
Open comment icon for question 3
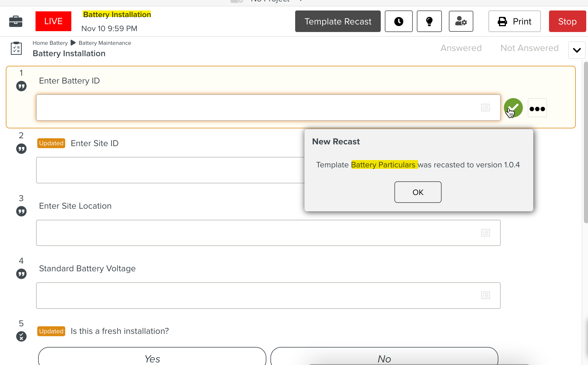click(x=21, y=211)
